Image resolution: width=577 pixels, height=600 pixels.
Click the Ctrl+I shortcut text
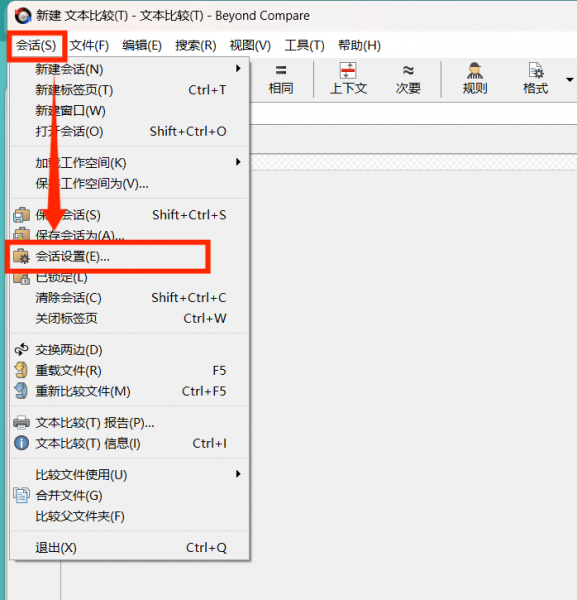click(x=209, y=443)
